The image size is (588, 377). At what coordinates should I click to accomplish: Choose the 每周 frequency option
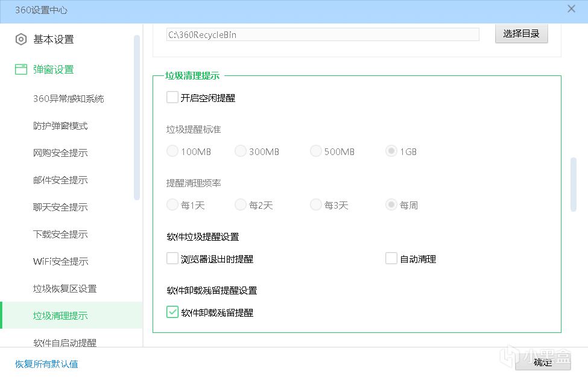click(x=391, y=204)
